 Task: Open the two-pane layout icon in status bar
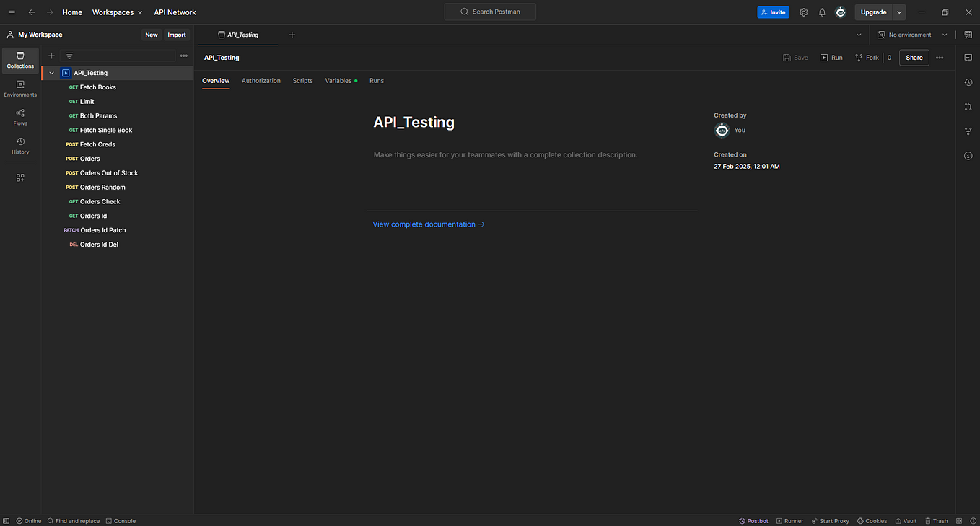960,521
